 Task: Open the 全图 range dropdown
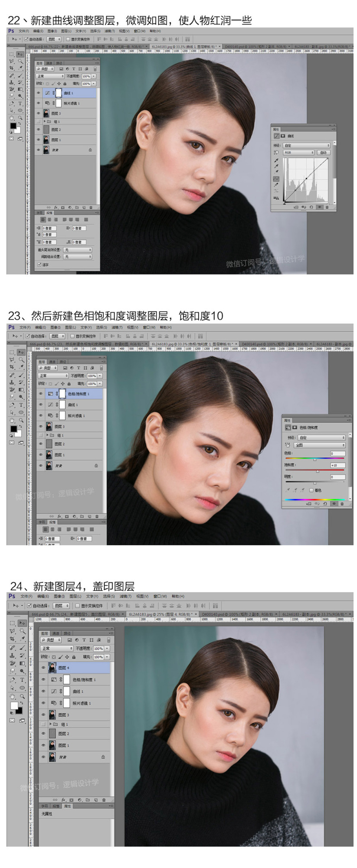(x=319, y=445)
